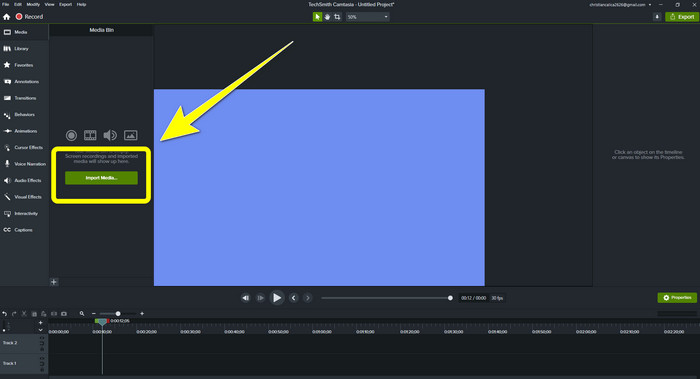Play the preview with Play button
The width and height of the screenshot is (700, 379).
pyautogui.click(x=277, y=298)
